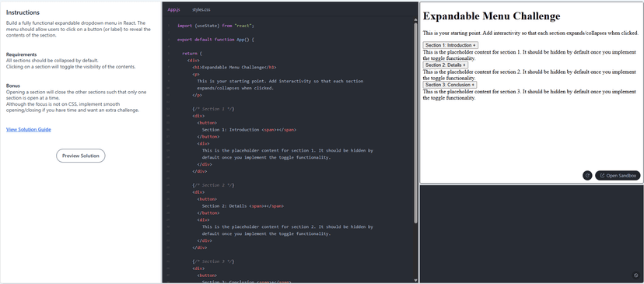The height and width of the screenshot is (284, 644).
Task: Click the 'return (' line in code
Action: (x=193, y=54)
